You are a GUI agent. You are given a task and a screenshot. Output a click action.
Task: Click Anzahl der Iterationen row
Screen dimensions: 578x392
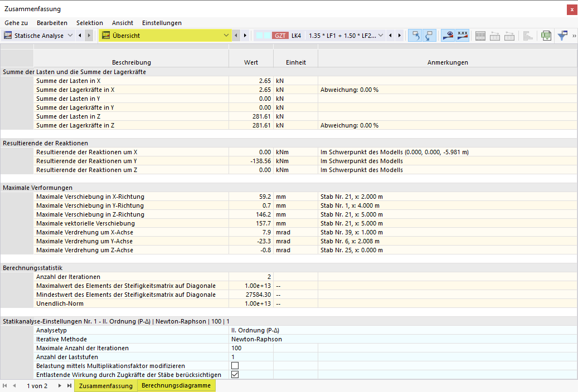click(305, 277)
